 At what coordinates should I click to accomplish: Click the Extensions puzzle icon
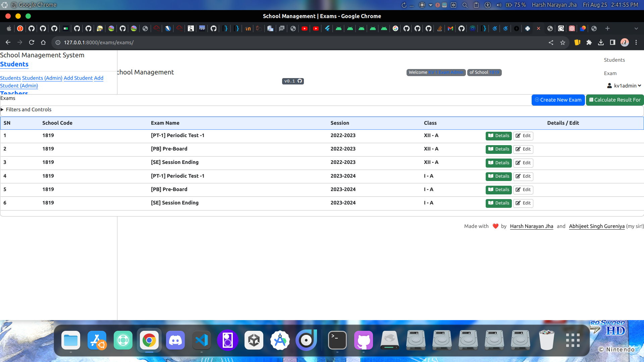coord(589,43)
